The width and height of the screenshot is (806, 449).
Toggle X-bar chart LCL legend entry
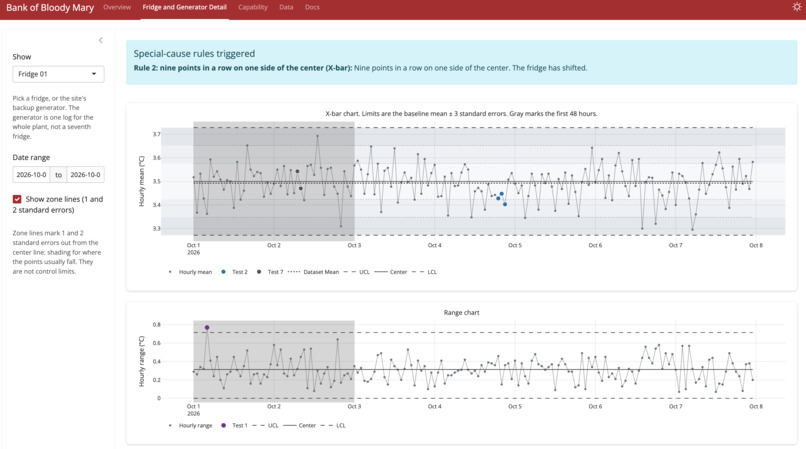point(425,272)
